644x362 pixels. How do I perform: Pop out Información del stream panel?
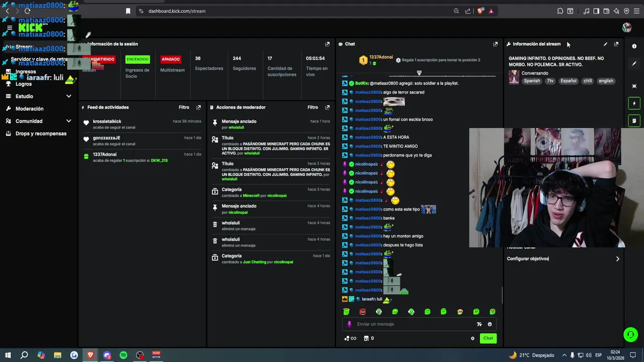tap(616, 44)
